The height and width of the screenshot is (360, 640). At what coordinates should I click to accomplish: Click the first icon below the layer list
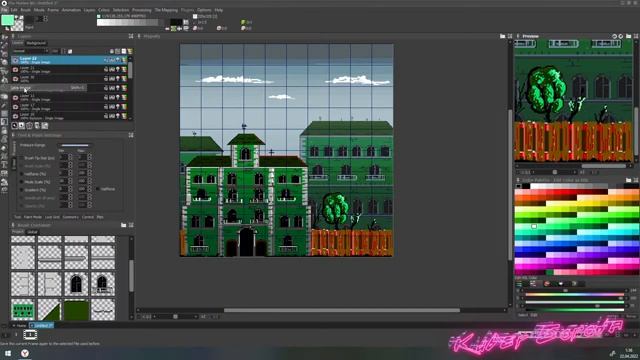point(15,126)
